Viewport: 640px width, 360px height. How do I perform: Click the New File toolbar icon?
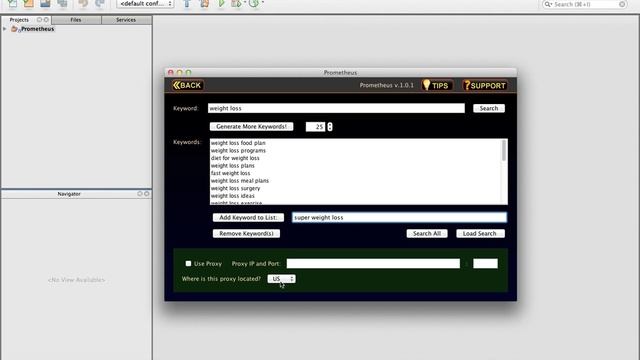(13, 4)
